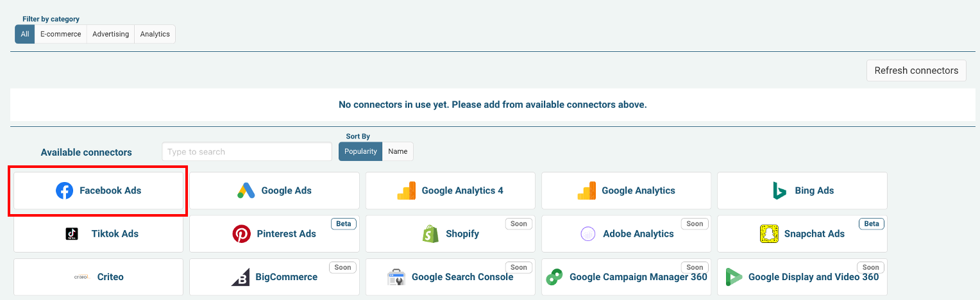
Task: Click the Google Analytics 4 icon
Action: click(407, 191)
